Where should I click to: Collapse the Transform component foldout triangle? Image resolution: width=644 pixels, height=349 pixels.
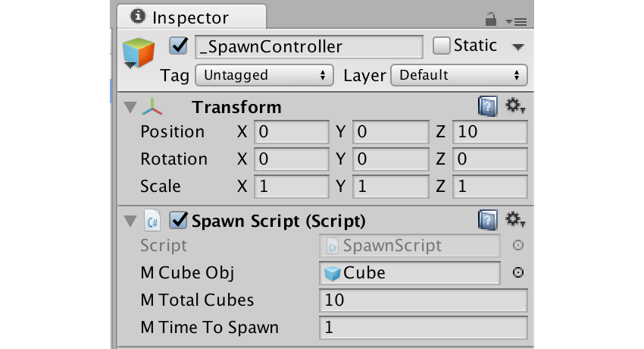(130, 108)
